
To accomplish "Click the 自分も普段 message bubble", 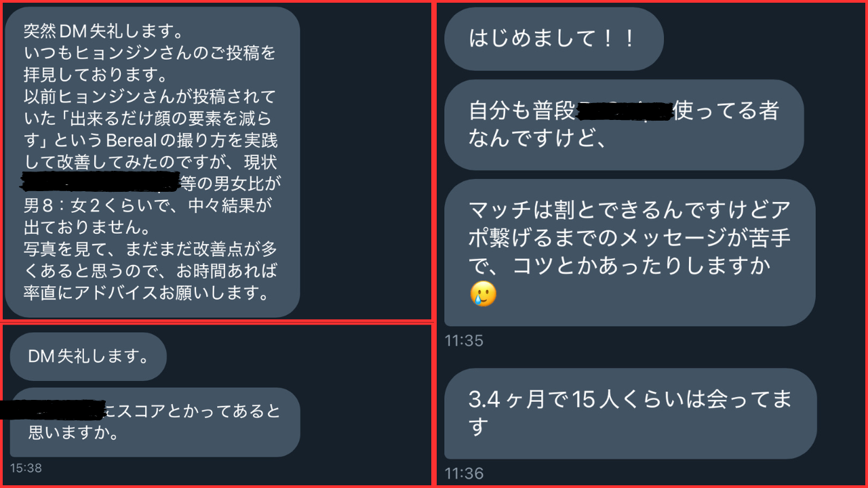I will [x=624, y=125].
